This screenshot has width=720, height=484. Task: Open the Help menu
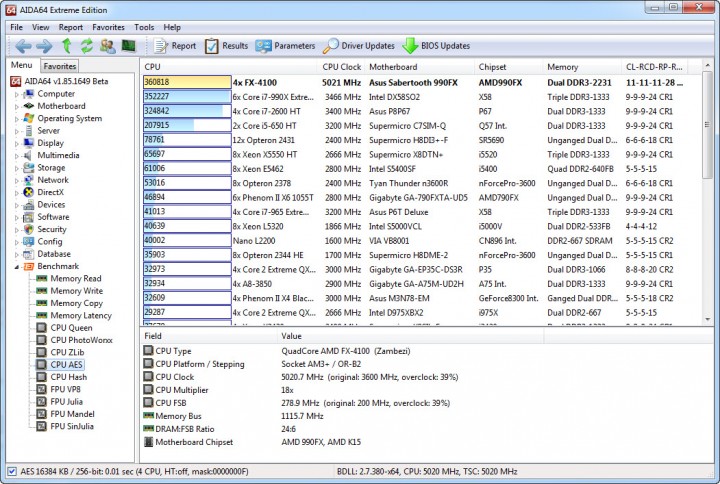pyautogui.click(x=172, y=28)
